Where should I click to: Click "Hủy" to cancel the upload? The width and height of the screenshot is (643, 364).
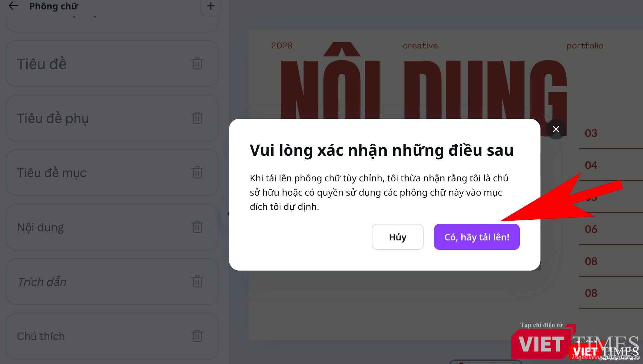pyautogui.click(x=397, y=237)
